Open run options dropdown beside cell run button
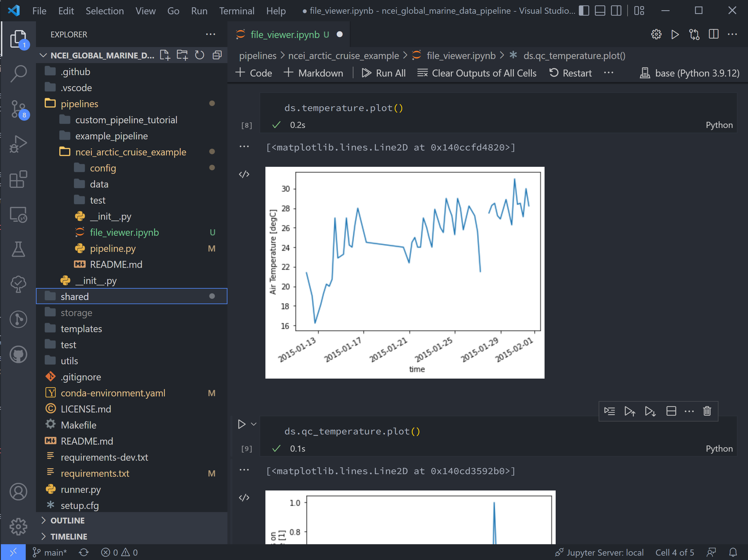 (x=254, y=424)
